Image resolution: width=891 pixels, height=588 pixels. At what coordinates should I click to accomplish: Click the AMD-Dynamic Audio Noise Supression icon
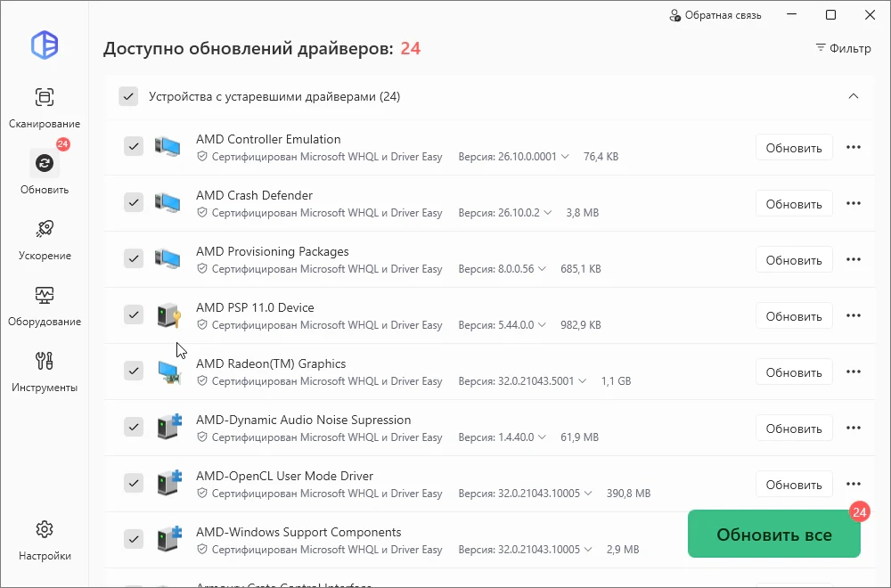[x=169, y=428]
